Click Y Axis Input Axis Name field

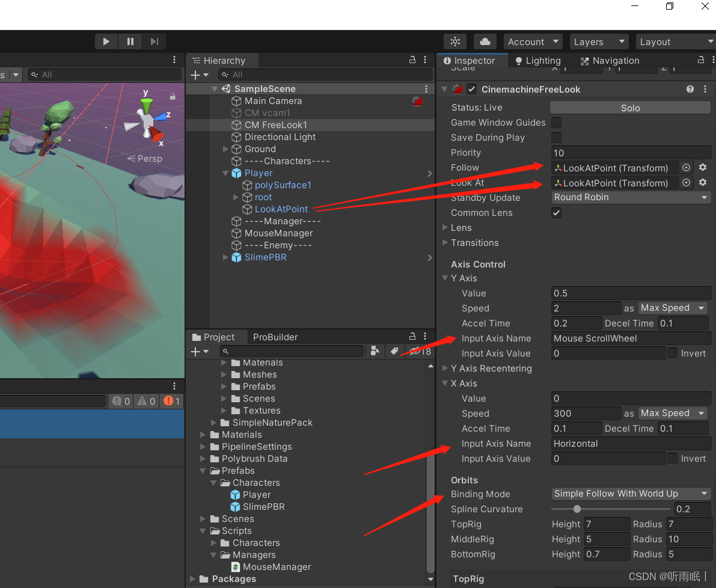pos(631,338)
